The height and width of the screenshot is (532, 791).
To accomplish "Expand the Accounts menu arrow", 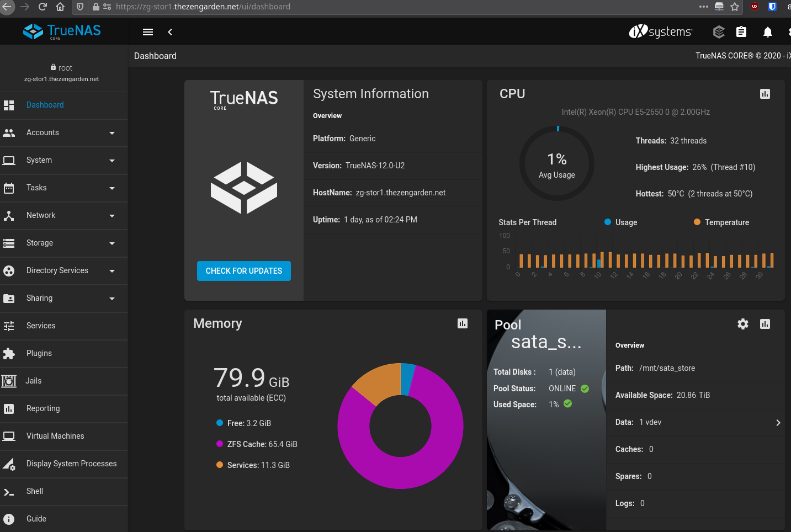I will coord(112,133).
